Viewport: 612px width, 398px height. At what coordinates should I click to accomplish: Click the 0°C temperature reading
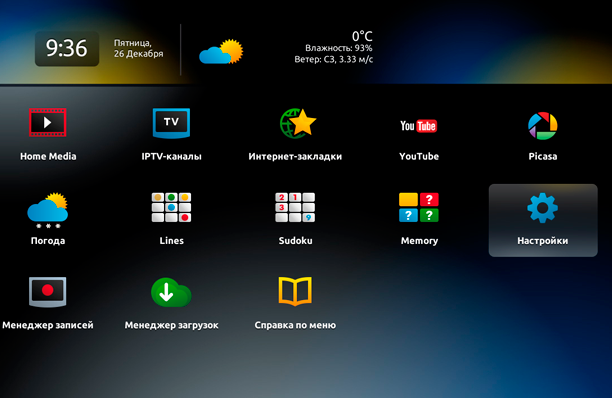point(362,36)
